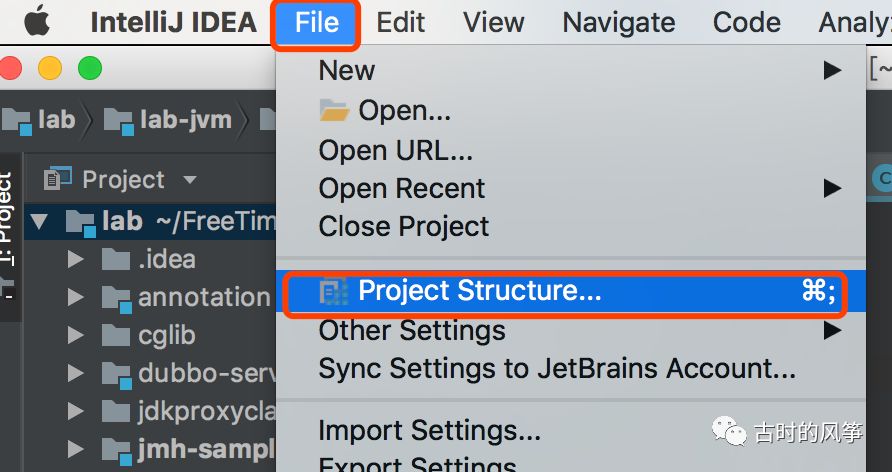The image size is (892, 472).
Task: Click the green maximize window button
Action: click(x=90, y=68)
